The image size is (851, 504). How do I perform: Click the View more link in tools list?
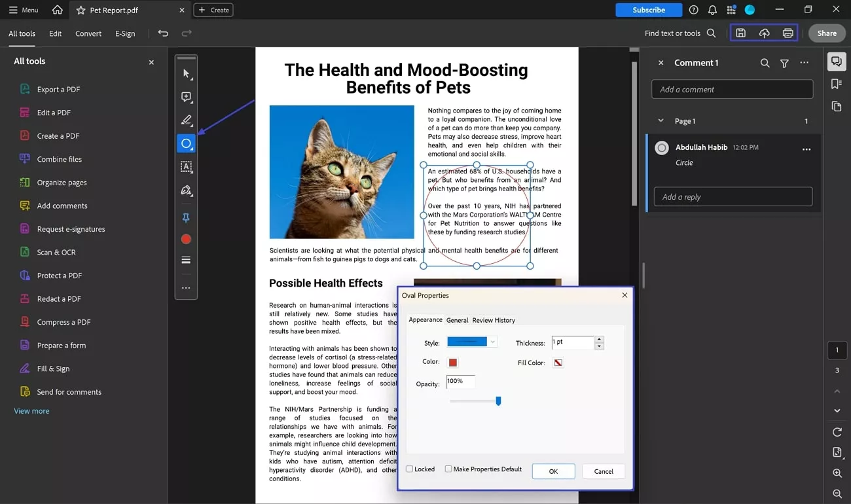coord(31,410)
